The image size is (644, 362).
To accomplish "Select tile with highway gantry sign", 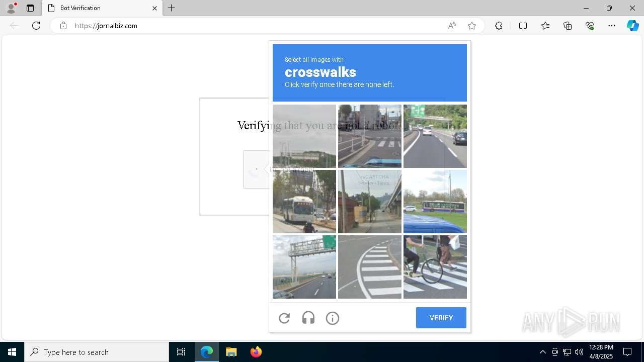I will coord(304,267).
